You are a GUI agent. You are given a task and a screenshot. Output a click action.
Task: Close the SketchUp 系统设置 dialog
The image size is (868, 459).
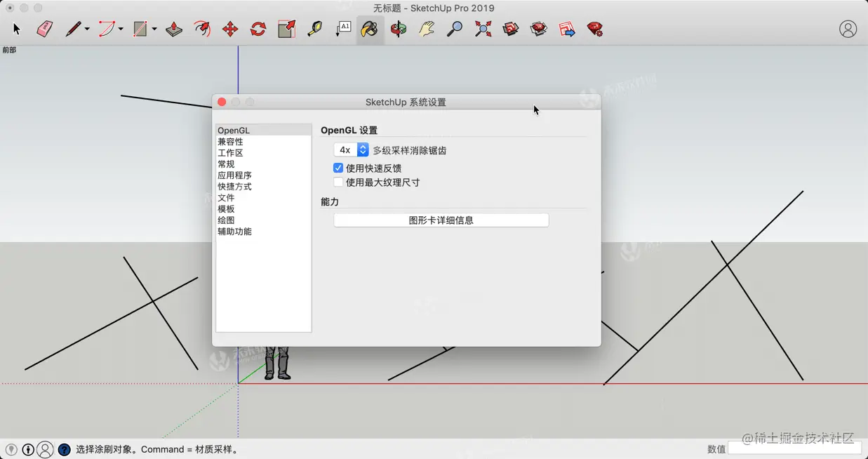coord(222,102)
